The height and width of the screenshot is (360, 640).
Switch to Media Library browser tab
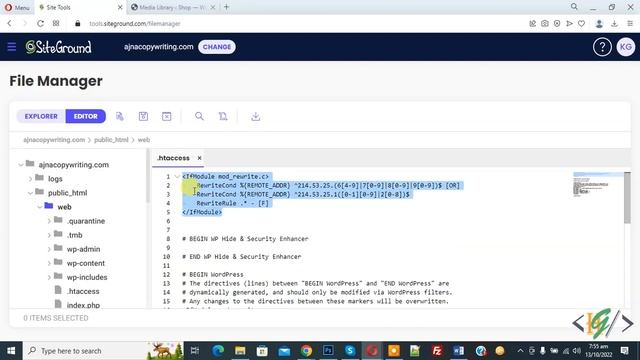pos(172,7)
